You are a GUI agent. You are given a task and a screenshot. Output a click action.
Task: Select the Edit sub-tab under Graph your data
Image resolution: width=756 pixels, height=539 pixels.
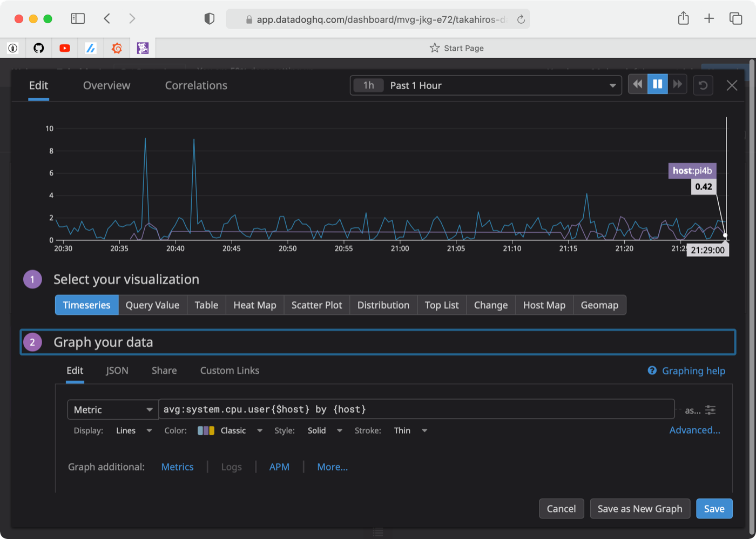point(75,370)
